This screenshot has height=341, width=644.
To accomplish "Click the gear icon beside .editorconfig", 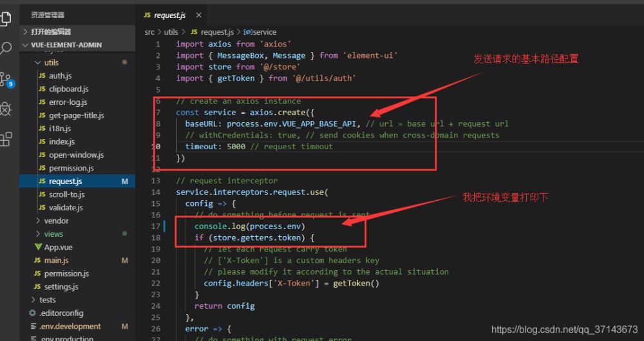I will click(32, 313).
